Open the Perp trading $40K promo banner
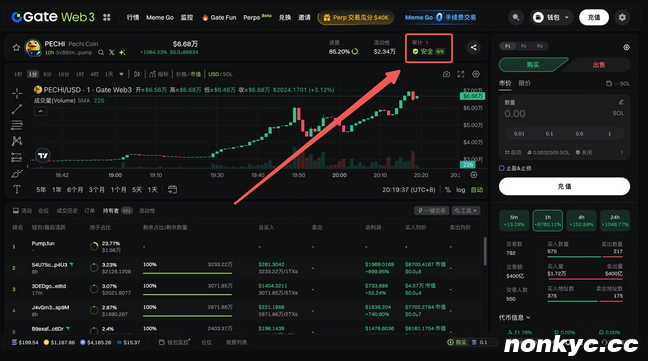 356,17
